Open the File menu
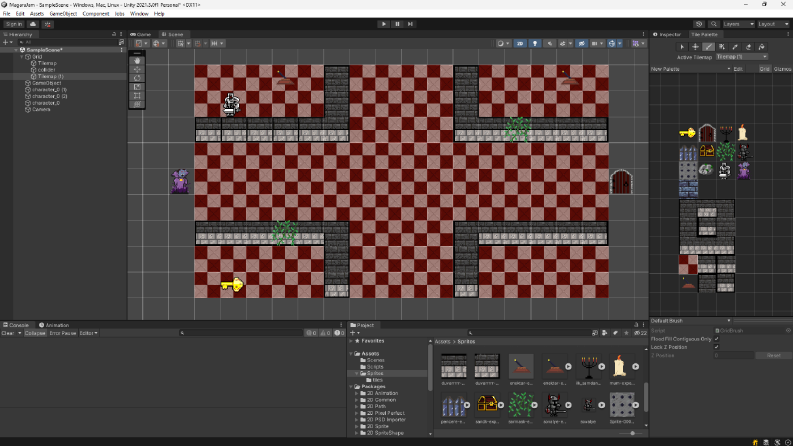The height and width of the screenshot is (446, 793). [7, 14]
